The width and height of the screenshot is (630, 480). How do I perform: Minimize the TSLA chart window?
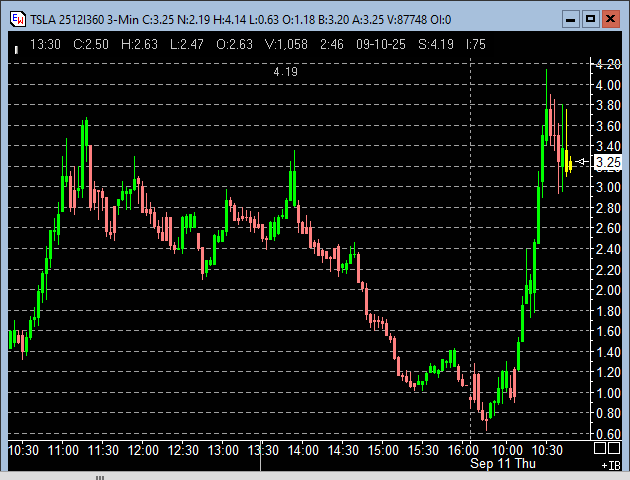(x=571, y=19)
